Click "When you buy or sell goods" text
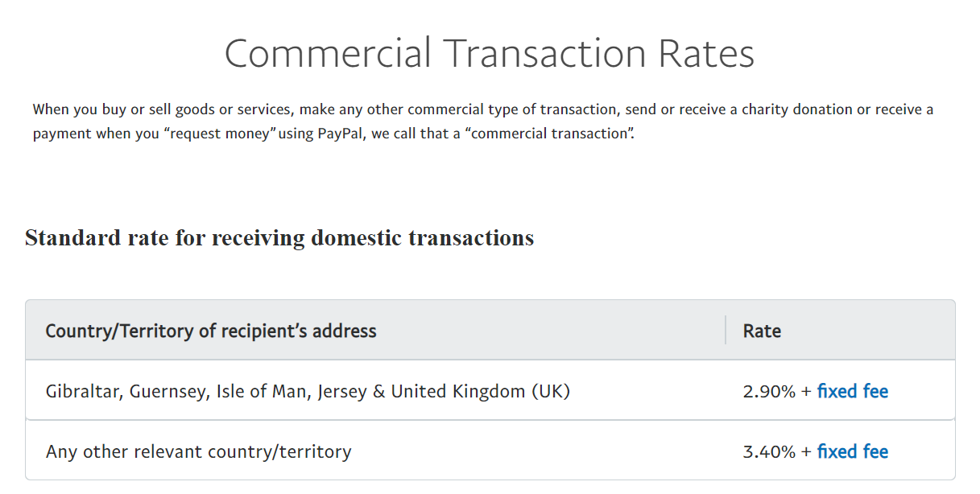This screenshot has width=980, height=494. 118,109
